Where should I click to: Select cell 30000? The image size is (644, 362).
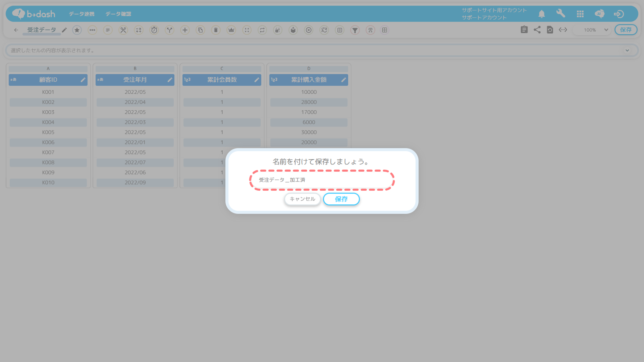[309, 132]
